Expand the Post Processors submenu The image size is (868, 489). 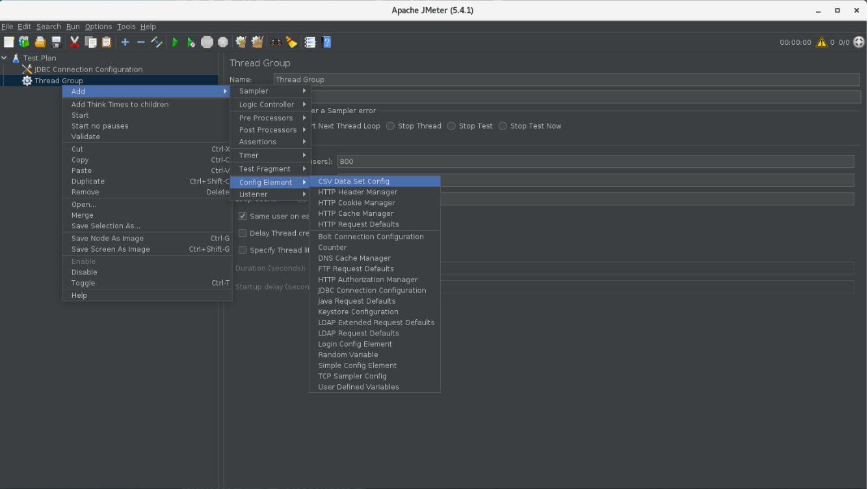click(x=270, y=130)
